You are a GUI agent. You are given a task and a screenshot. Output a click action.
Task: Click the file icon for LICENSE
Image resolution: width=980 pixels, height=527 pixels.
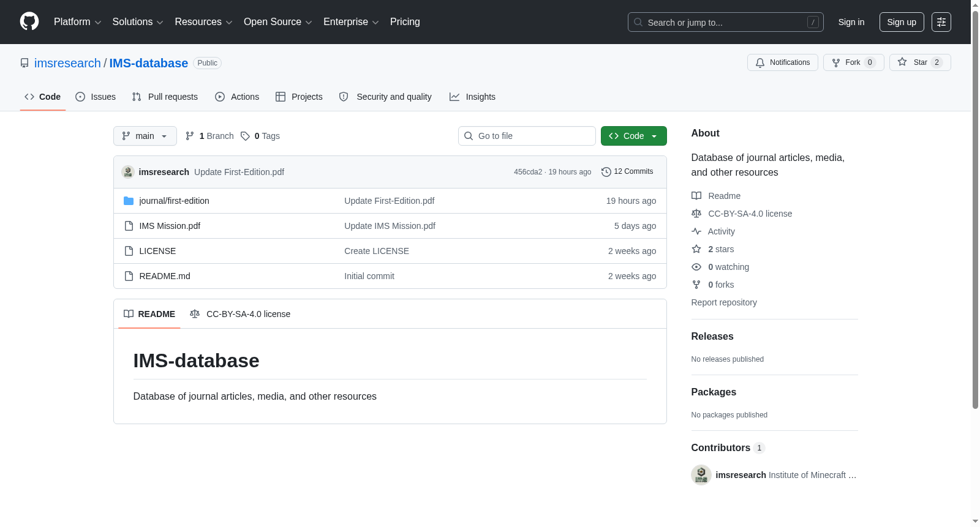pyautogui.click(x=129, y=251)
